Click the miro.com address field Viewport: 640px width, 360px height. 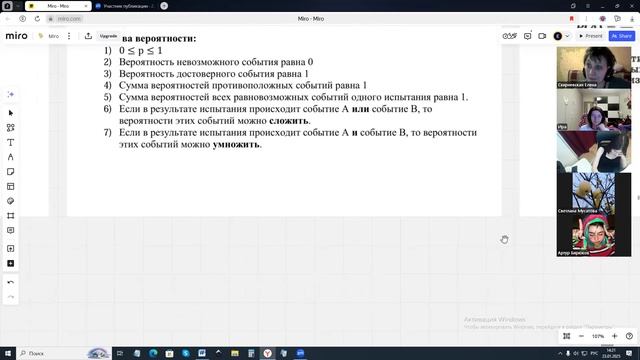69,19
